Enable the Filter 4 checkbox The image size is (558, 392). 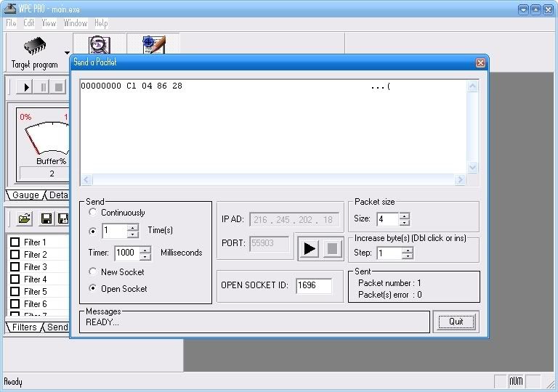click(15, 279)
